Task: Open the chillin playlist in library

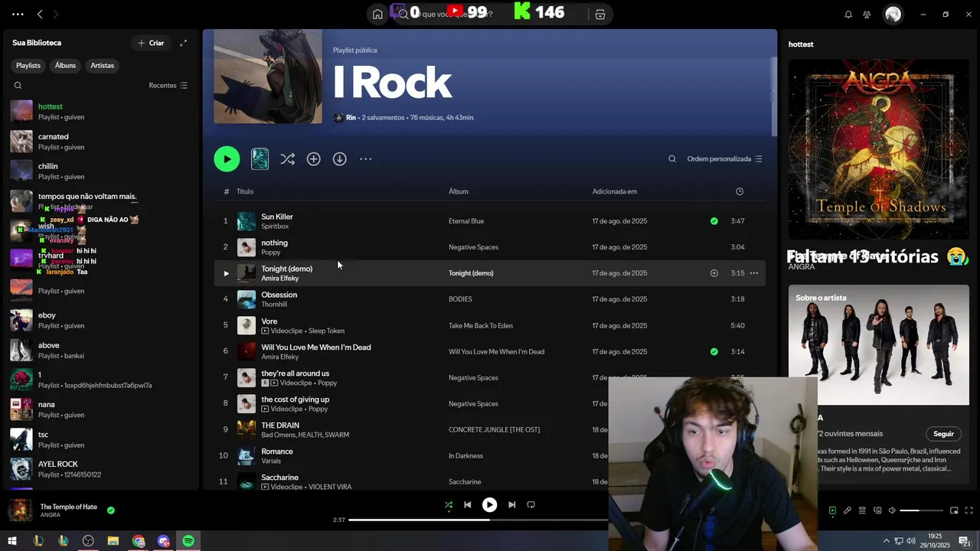Action: (x=100, y=171)
